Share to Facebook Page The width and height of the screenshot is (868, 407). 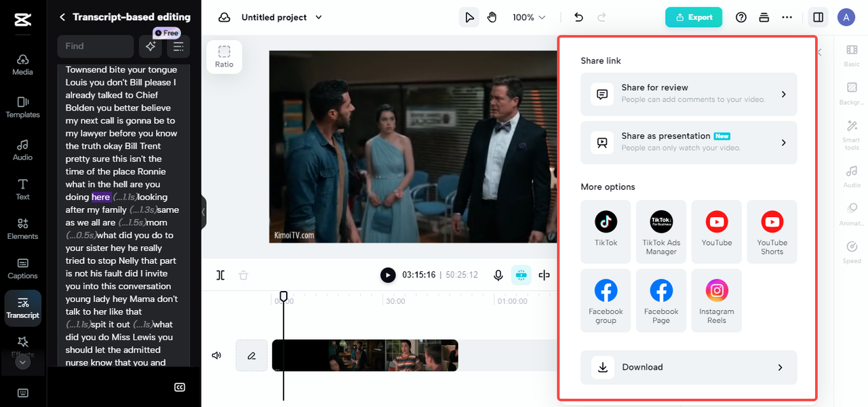click(661, 301)
